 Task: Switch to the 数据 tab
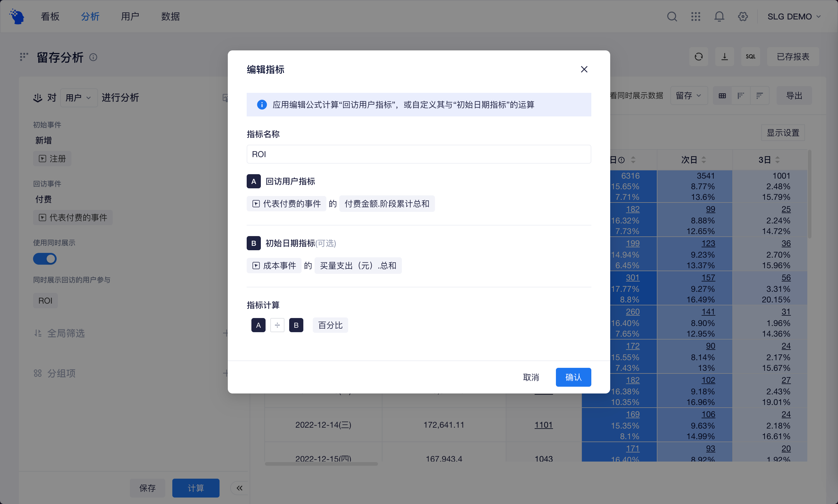(170, 16)
